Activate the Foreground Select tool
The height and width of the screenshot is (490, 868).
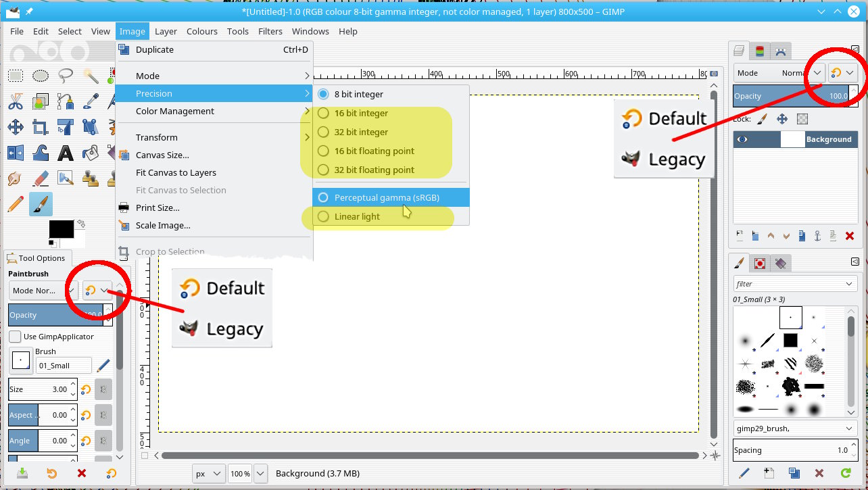coord(41,101)
